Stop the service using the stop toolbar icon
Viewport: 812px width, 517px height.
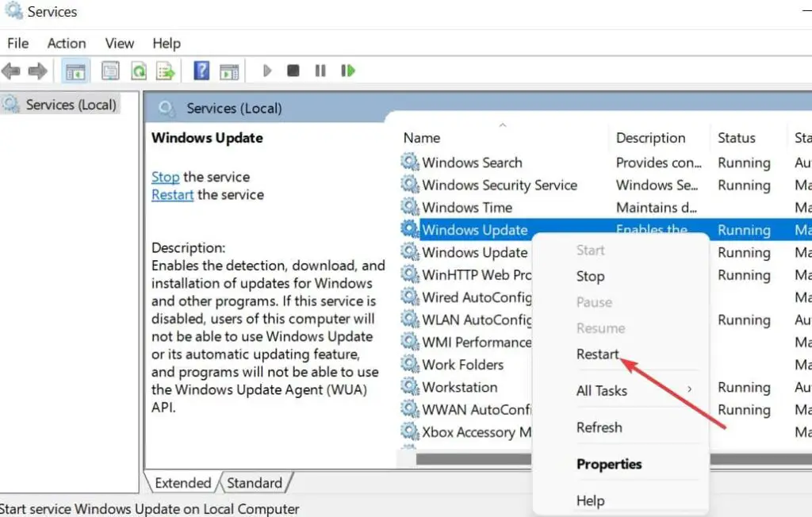(293, 70)
